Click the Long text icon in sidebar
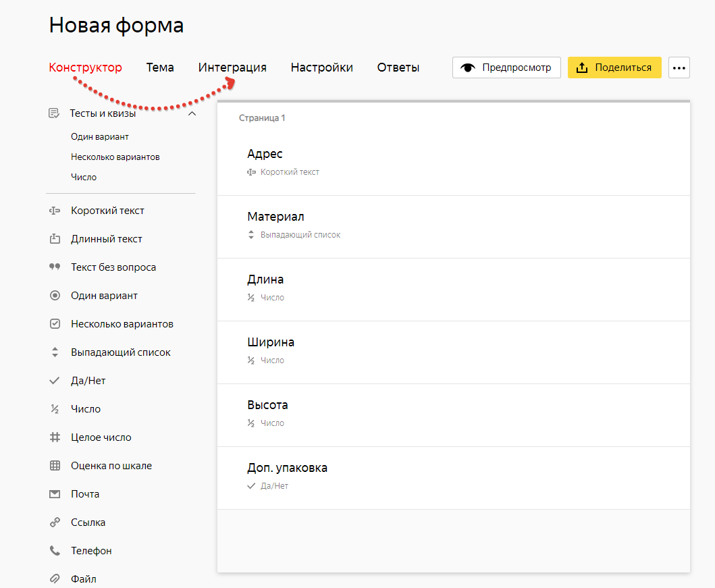The height and width of the screenshot is (588, 715). 55,239
